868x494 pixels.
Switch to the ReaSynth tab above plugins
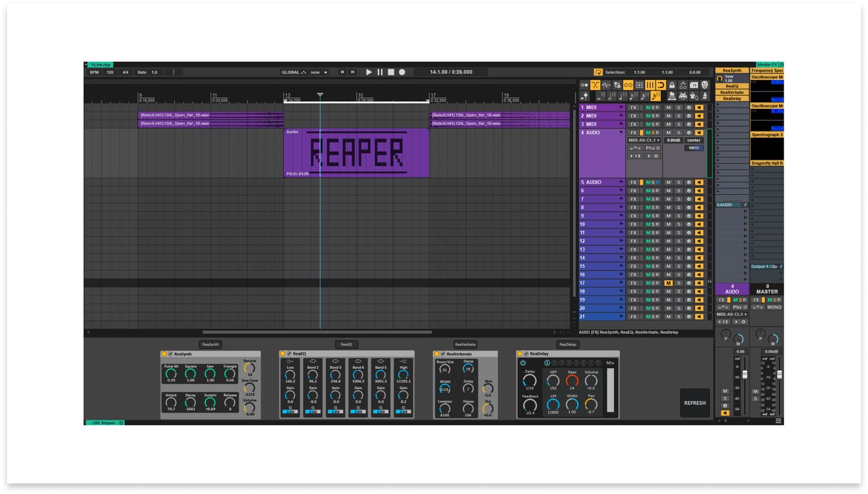[210, 345]
